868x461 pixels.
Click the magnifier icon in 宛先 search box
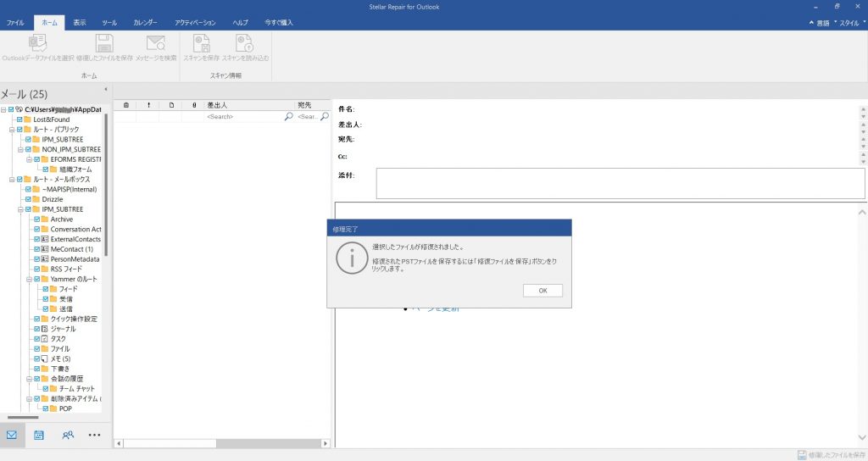(325, 116)
